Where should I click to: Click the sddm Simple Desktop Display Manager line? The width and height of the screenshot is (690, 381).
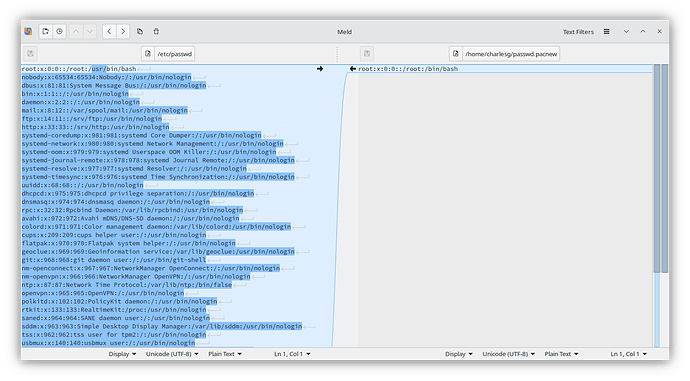(162, 326)
